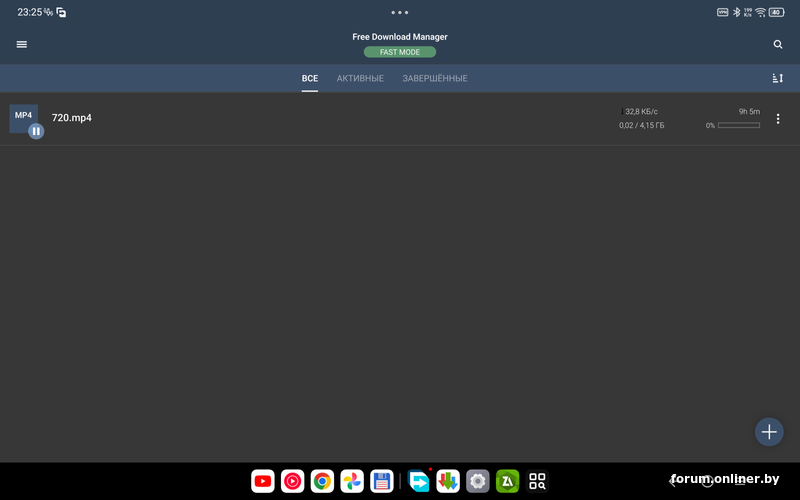Open Settings gear from the dock
Screen dimensions: 800x500
pyautogui.click(x=478, y=481)
